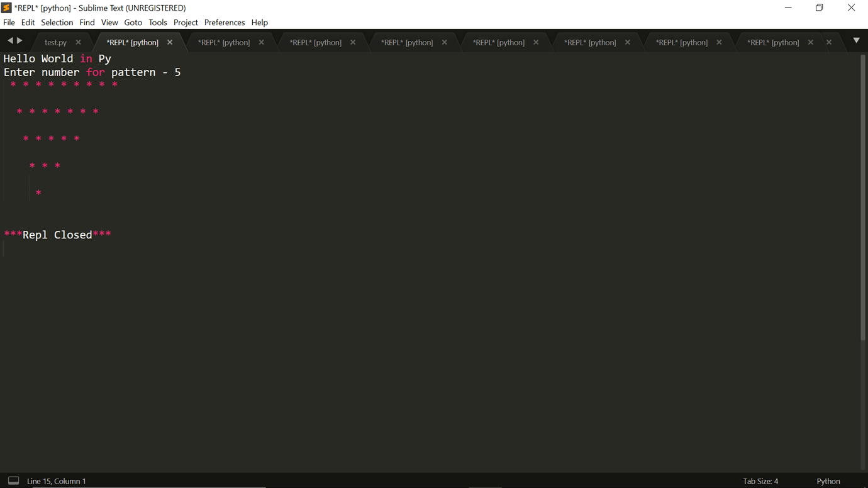Viewport: 868px width, 488px height.
Task: Click the panel switcher icon in status bar
Action: pos(13,480)
